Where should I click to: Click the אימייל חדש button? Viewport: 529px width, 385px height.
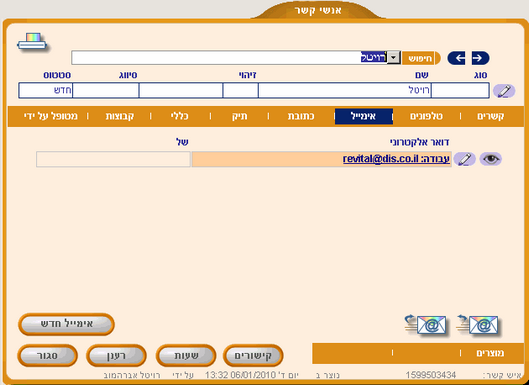pos(66,324)
